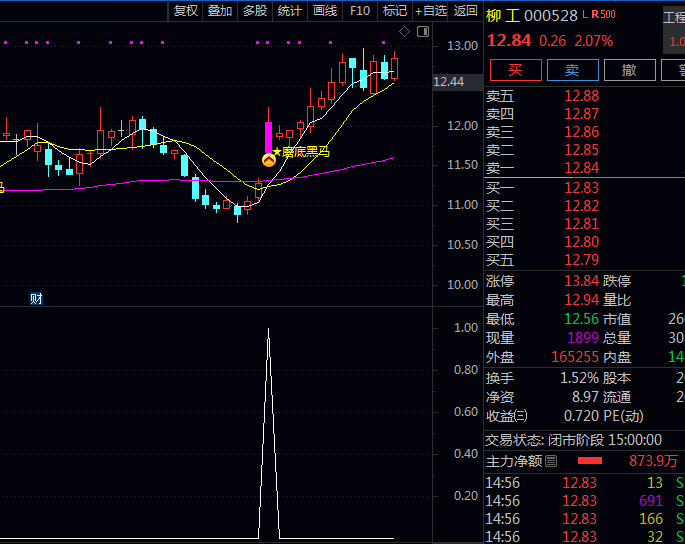Toggle the side panel layout icon

click(x=423, y=31)
